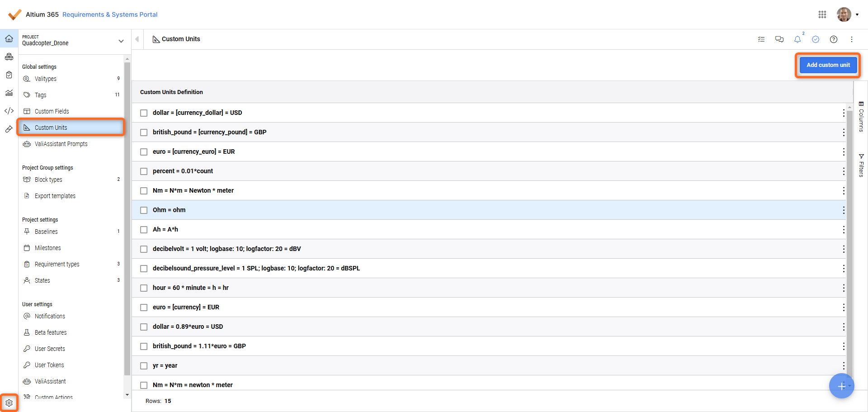
Task: Open the Requirements & Systems Portal link
Action: click(110, 14)
